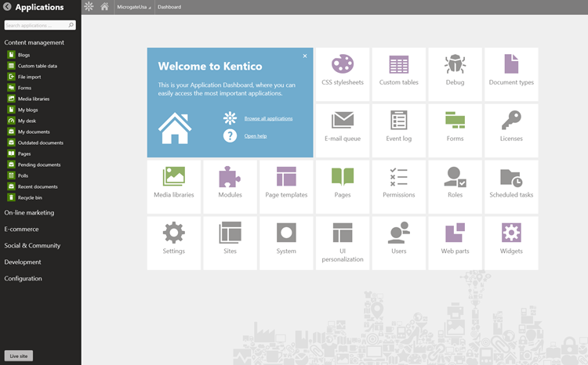This screenshot has height=365, width=588.
Task: Close the Welcome to Kentico panel
Action: (x=305, y=56)
